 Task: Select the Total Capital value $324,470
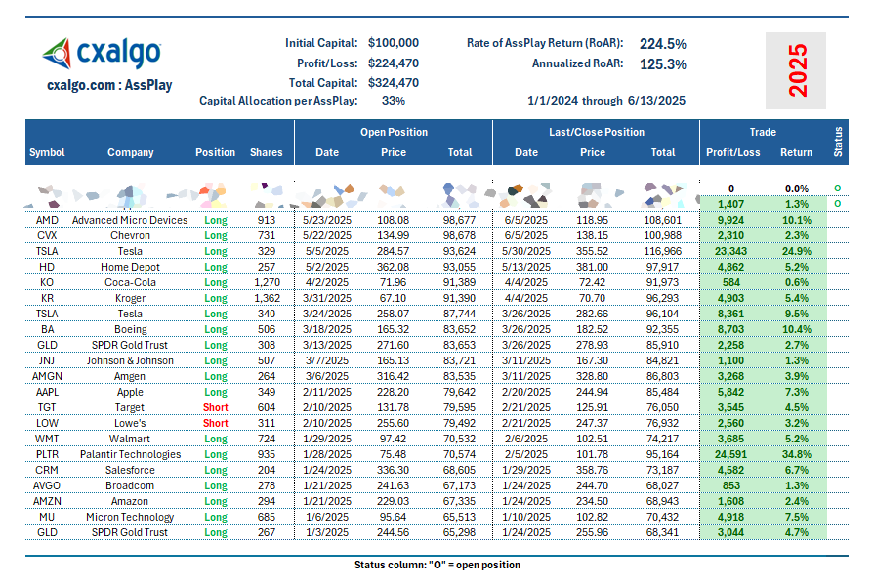point(393,83)
